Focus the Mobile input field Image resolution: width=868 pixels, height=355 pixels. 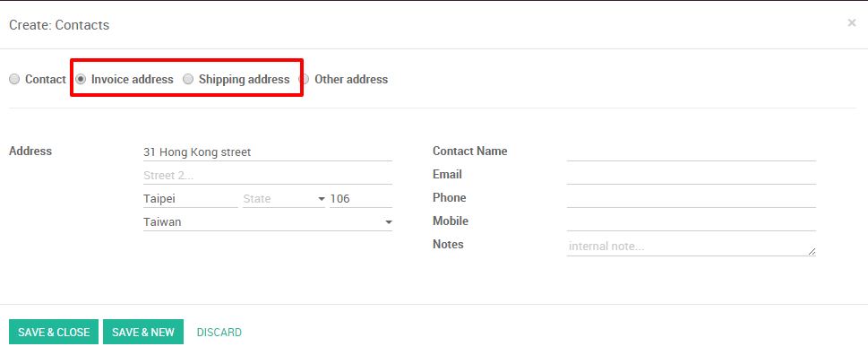pos(692,221)
